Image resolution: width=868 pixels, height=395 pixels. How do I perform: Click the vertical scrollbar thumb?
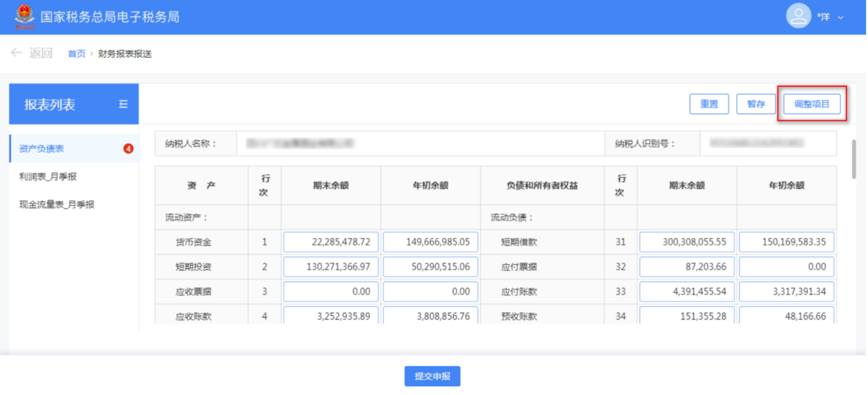854,159
